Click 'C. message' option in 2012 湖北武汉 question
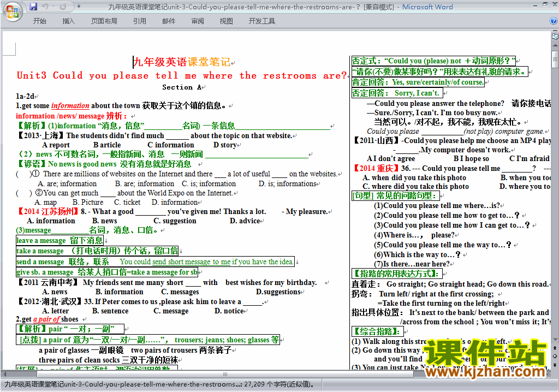 coord(171,311)
